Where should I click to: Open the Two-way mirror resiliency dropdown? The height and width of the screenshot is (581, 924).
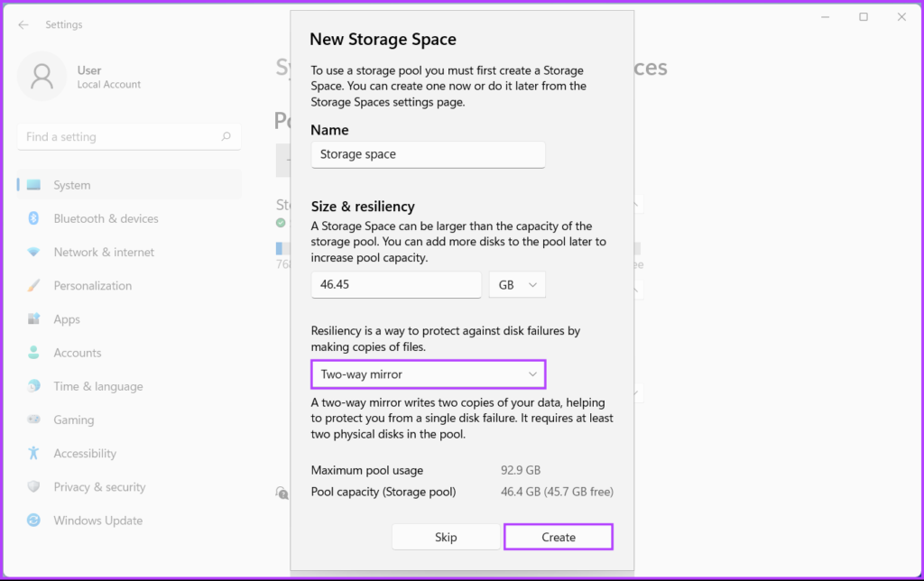pos(428,373)
